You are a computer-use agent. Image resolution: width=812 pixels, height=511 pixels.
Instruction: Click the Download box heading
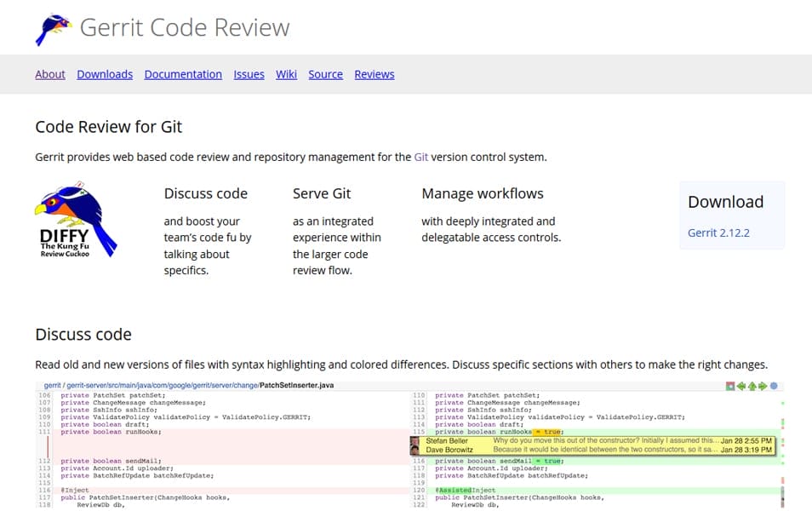(725, 202)
